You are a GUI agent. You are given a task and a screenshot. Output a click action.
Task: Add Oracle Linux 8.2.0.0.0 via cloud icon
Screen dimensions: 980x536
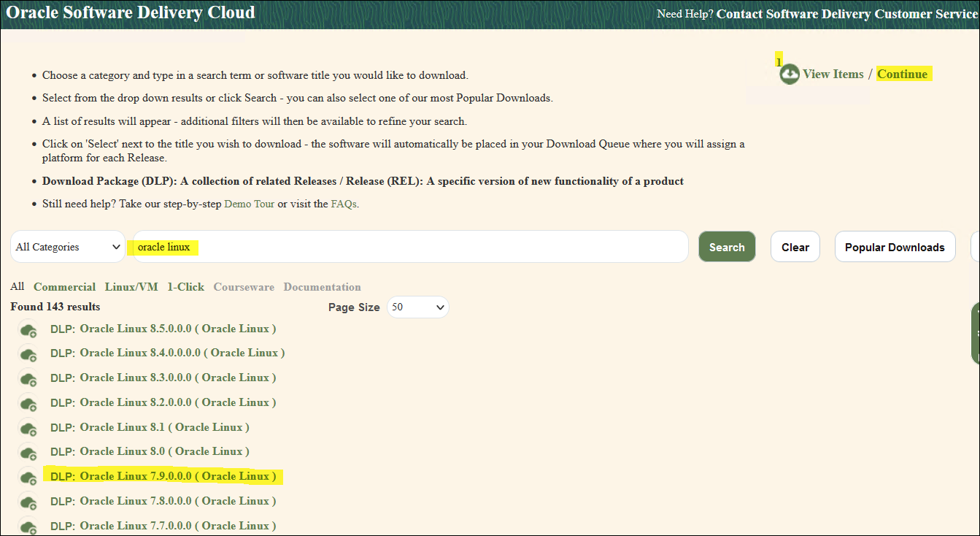tap(28, 404)
